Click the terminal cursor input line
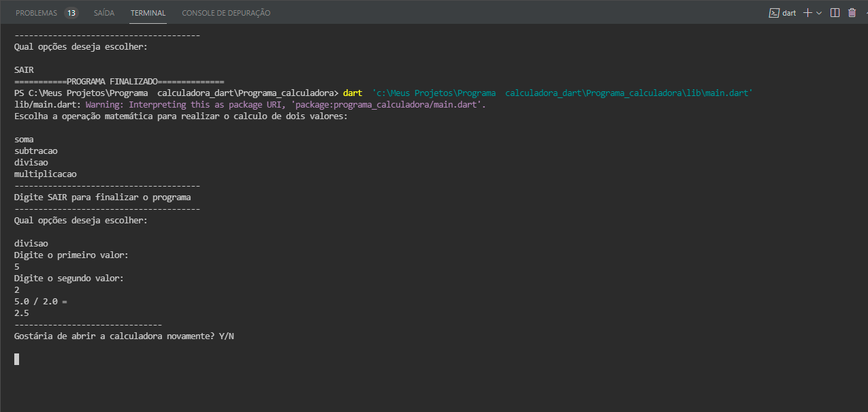Image resolution: width=868 pixels, height=412 pixels. (16, 359)
